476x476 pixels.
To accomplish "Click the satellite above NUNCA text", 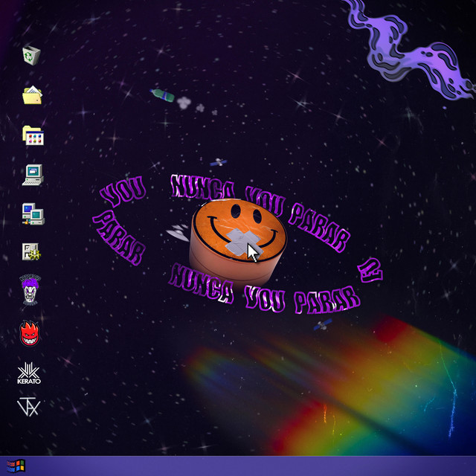I will pyautogui.click(x=218, y=162).
